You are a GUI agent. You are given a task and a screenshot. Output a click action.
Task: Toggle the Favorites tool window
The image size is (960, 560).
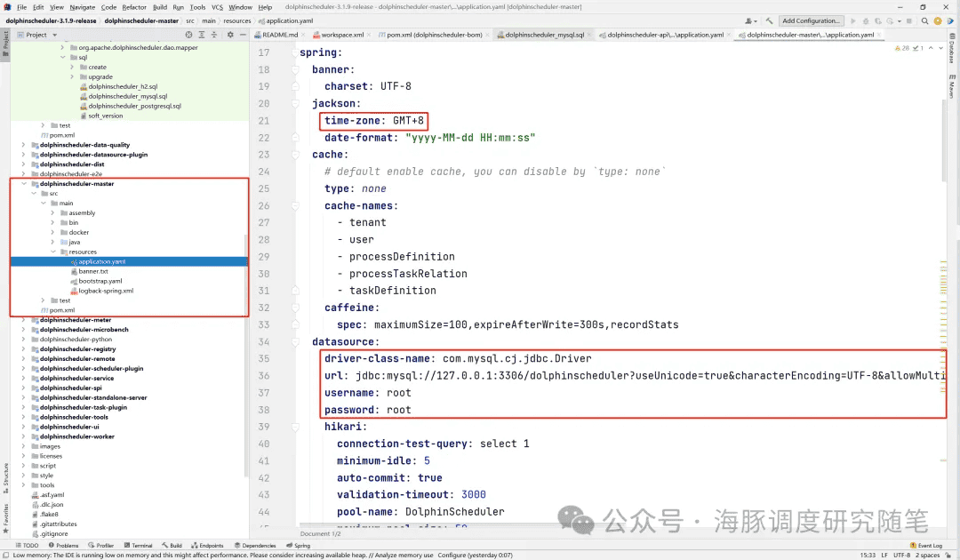5,513
